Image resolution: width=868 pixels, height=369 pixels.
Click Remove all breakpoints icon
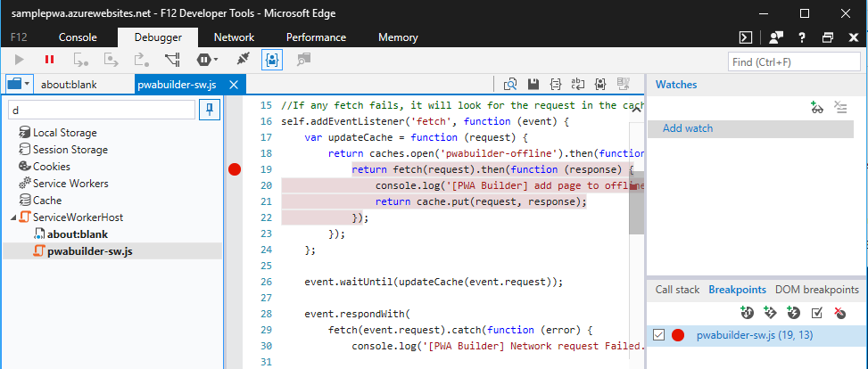[x=839, y=313]
